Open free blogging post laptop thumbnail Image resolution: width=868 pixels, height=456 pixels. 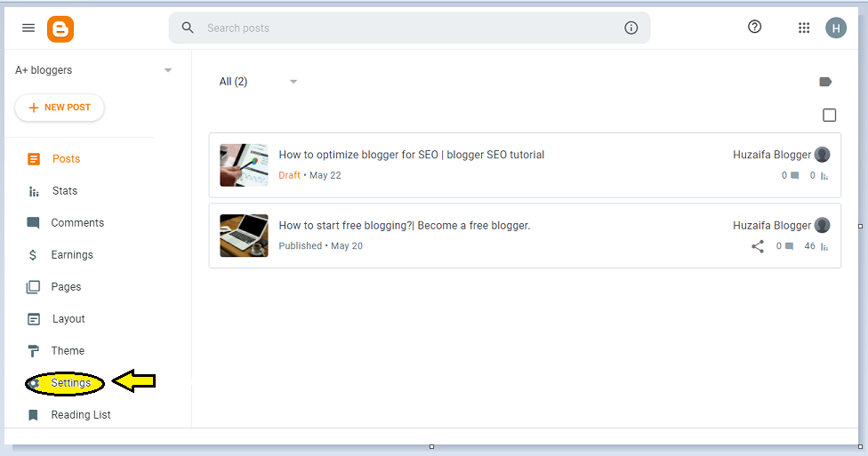pos(244,236)
